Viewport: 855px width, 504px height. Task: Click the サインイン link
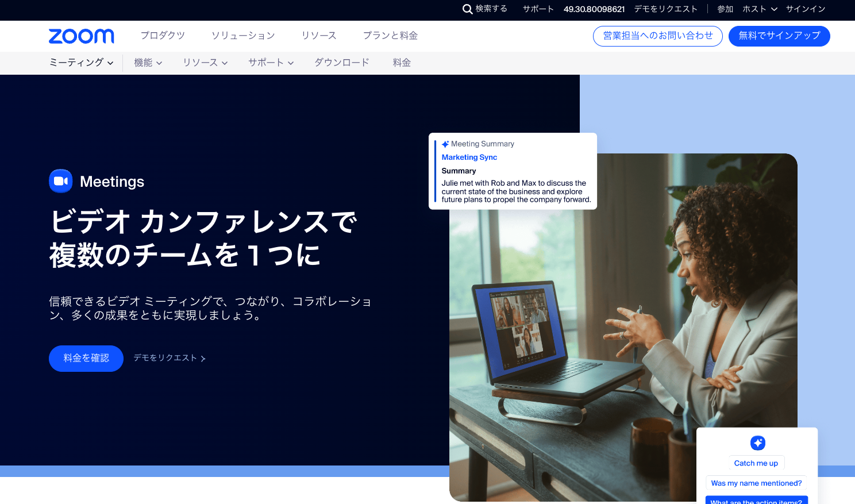(x=805, y=9)
